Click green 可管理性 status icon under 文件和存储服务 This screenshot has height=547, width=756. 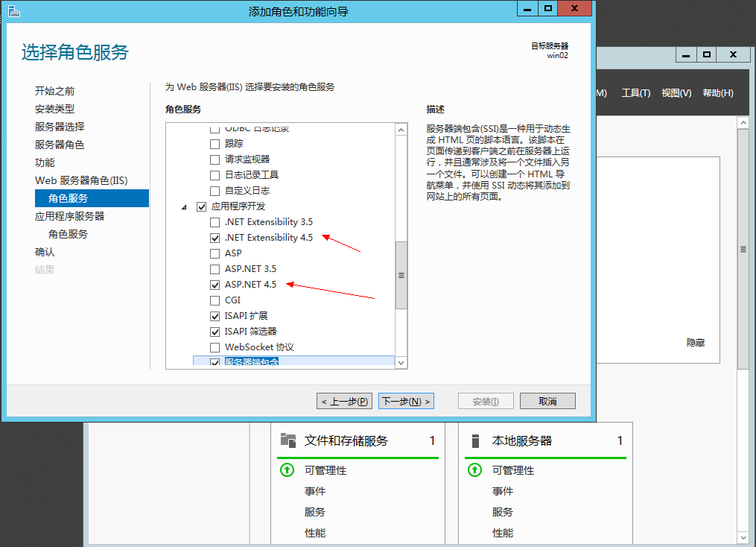pos(288,470)
